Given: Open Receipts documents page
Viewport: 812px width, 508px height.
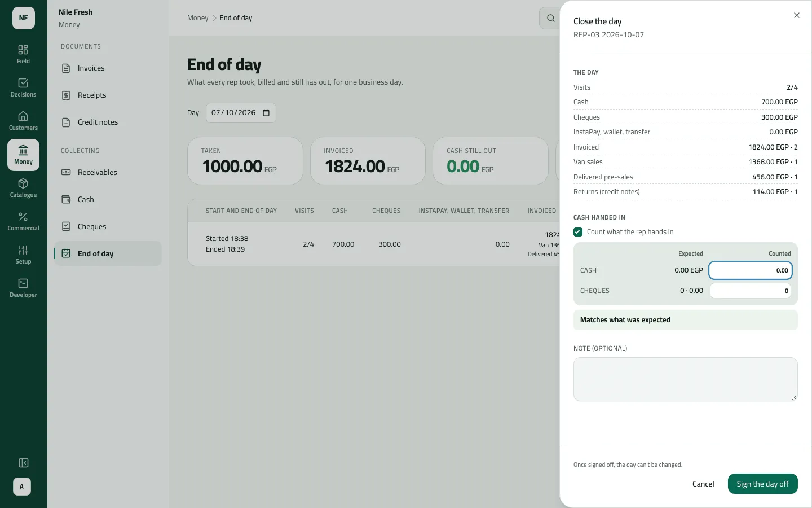Looking at the screenshot, I should pos(108,95).
